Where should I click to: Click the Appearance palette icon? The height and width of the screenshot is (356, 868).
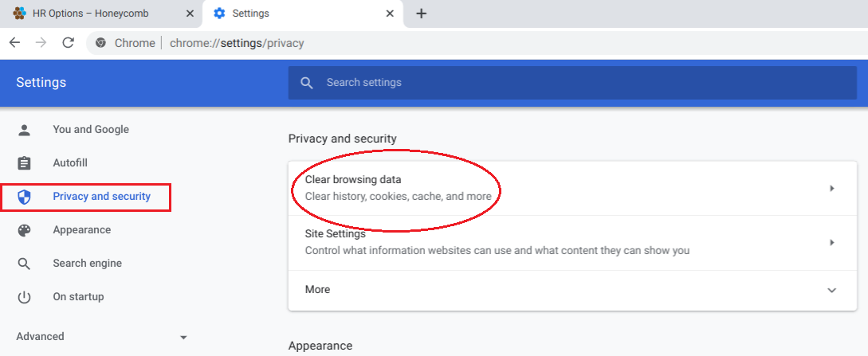coord(24,230)
